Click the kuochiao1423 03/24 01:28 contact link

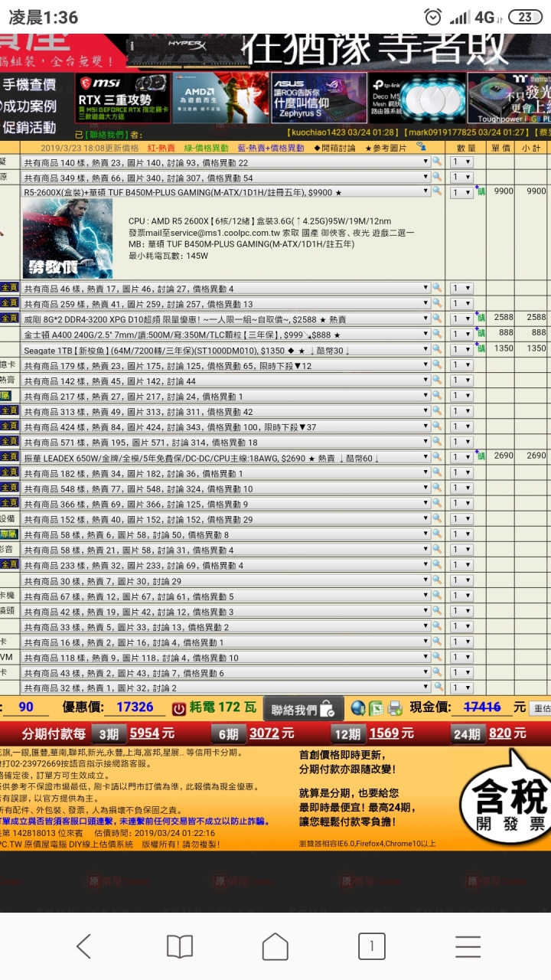(344, 133)
